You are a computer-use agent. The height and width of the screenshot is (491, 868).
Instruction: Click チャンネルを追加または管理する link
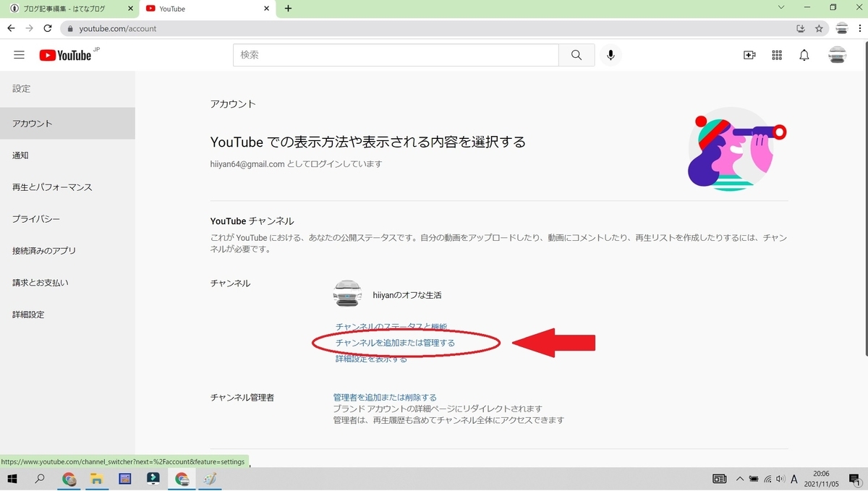pos(396,343)
